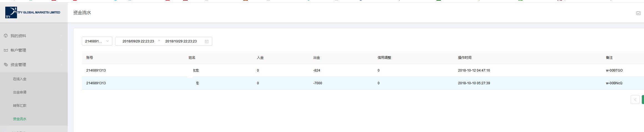The image size is (644, 132).
Task: Click the TFY Global Markets logo
Action: click(x=33, y=12)
